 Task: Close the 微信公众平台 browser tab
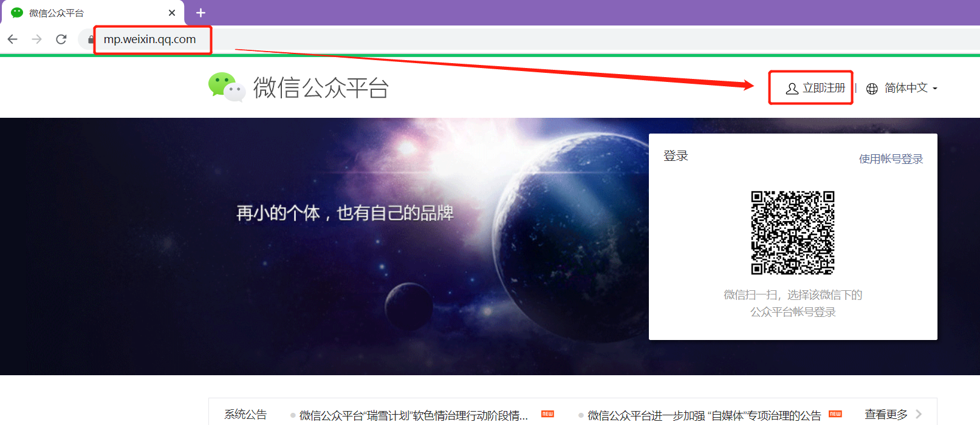172,13
